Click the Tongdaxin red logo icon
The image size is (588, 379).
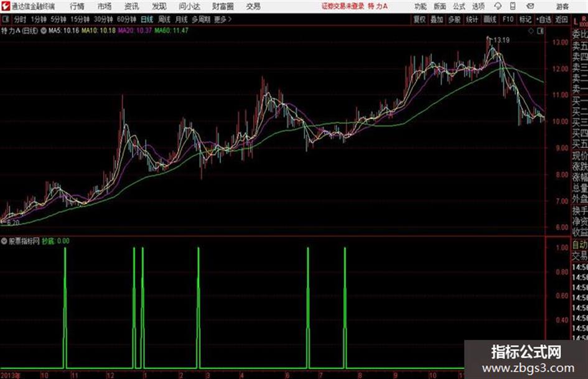[x=5, y=6]
